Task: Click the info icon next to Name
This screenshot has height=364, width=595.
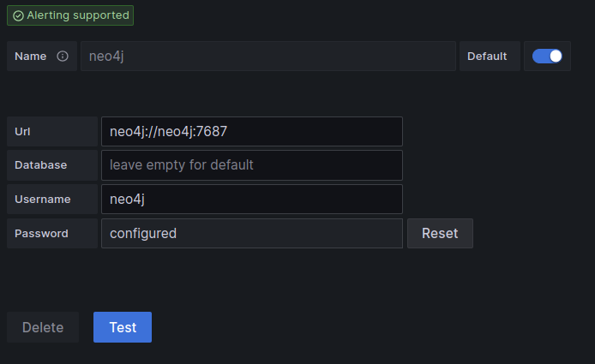Action: [x=63, y=57]
